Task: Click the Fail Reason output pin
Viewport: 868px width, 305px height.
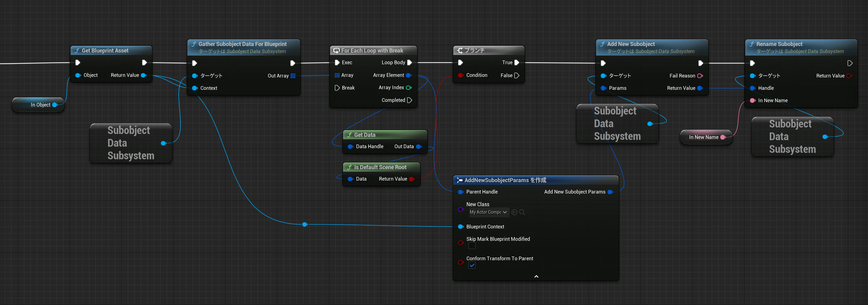Action: click(700, 76)
